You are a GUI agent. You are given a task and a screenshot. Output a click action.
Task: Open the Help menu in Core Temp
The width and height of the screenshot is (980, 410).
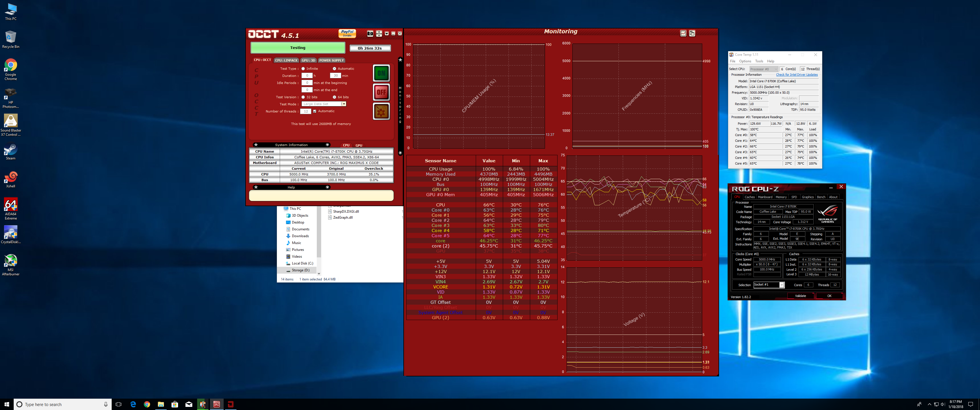click(770, 61)
